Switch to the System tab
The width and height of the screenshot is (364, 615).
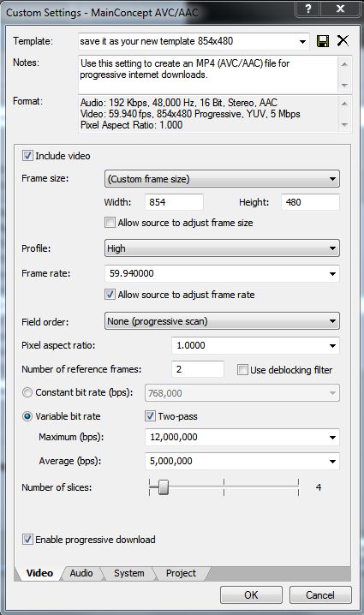tap(128, 573)
